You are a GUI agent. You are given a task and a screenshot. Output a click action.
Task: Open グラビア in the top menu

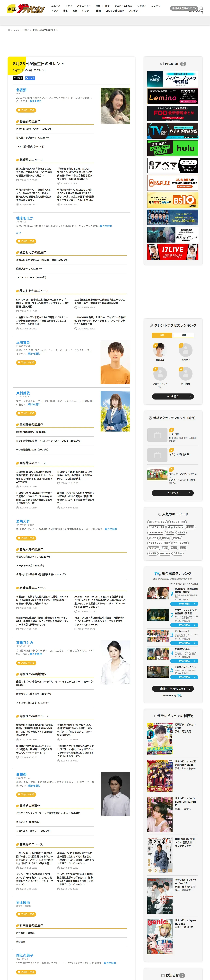pos(142,6)
